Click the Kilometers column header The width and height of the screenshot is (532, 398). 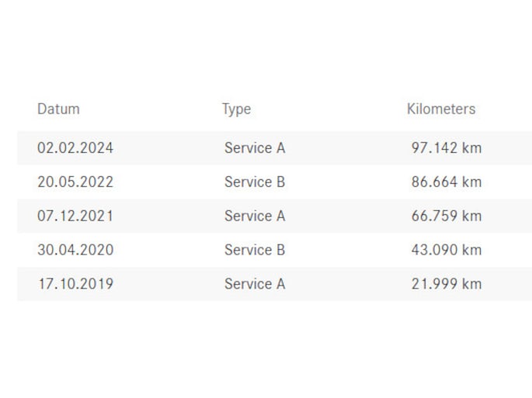pyautogui.click(x=441, y=109)
